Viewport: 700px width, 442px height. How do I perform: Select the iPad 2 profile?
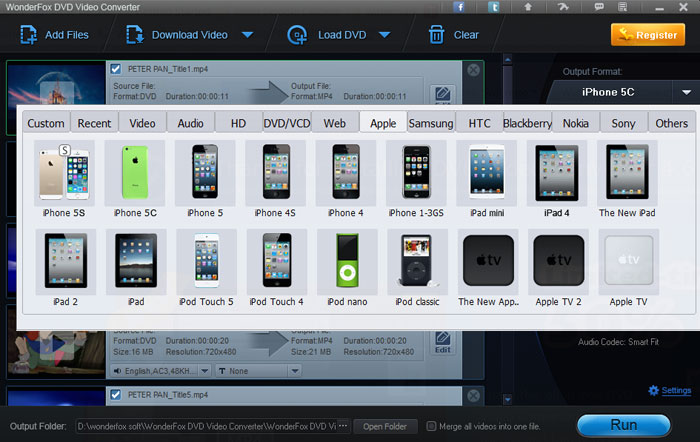click(x=66, y=268)
